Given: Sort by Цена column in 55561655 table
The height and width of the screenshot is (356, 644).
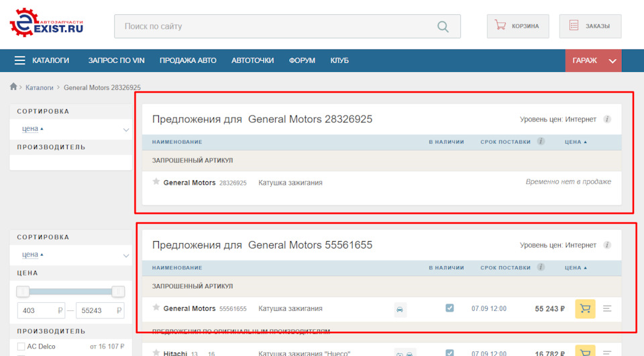Looking at the screenshot, I should [576, 267].
